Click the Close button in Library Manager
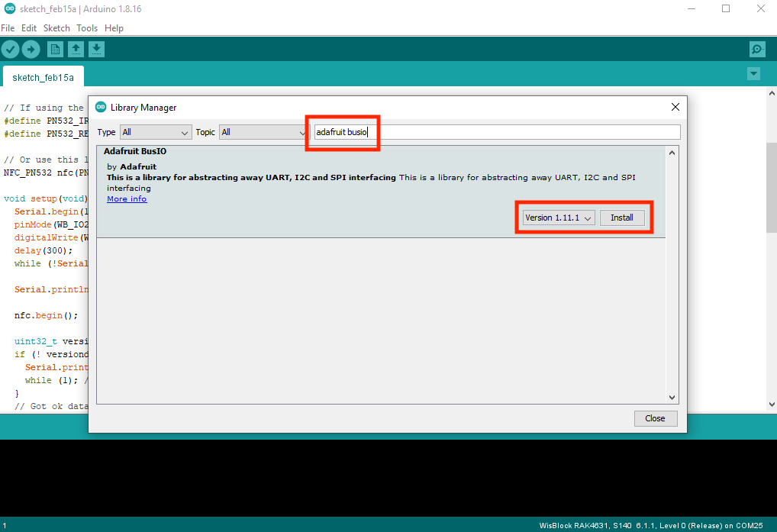The width and height of the screenshot is (777, 532). [x=655, y=418]
